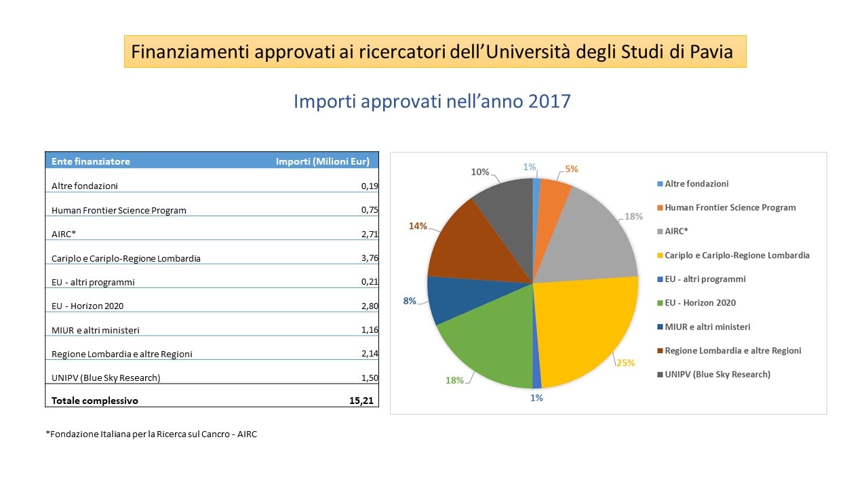Screen dimensions: 868x488
Task: Click the yellow slide title banner
Action: click(435, 52)
